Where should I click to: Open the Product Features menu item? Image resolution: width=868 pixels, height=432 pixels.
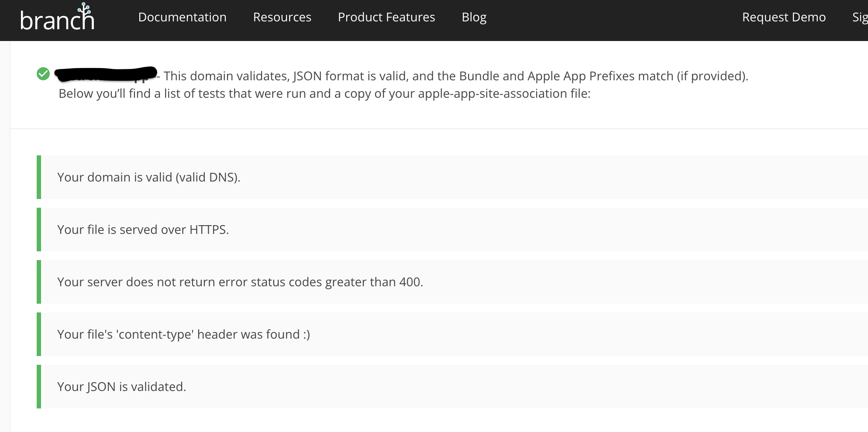386,17
